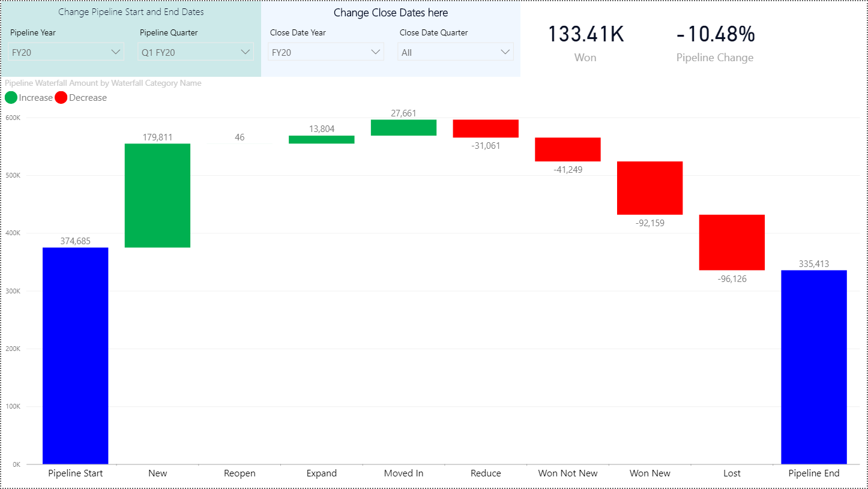Viewport: 868px width, 489px height.
Task: Click the 100K y-axis tick label
Action: 13,406
